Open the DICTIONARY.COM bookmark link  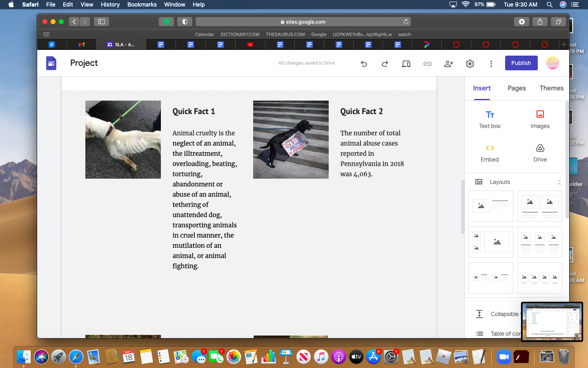tap(240, 34)
